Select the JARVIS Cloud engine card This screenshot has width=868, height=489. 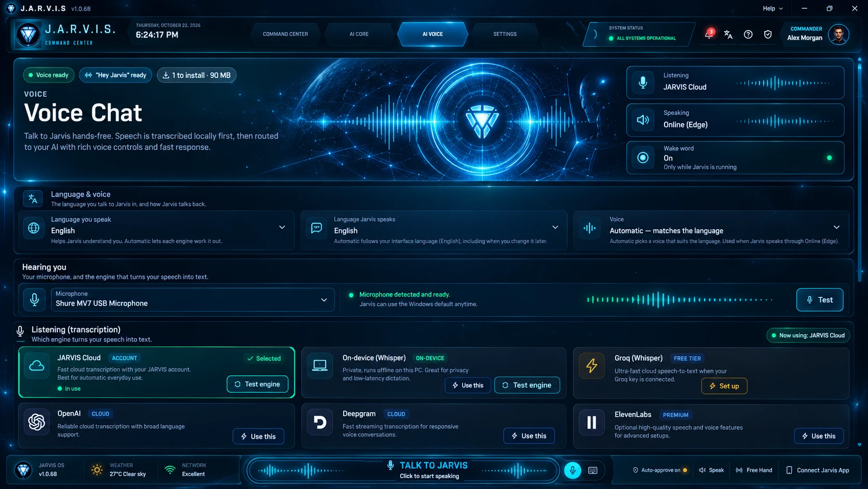pyautogui.click(x=157, y=373)
